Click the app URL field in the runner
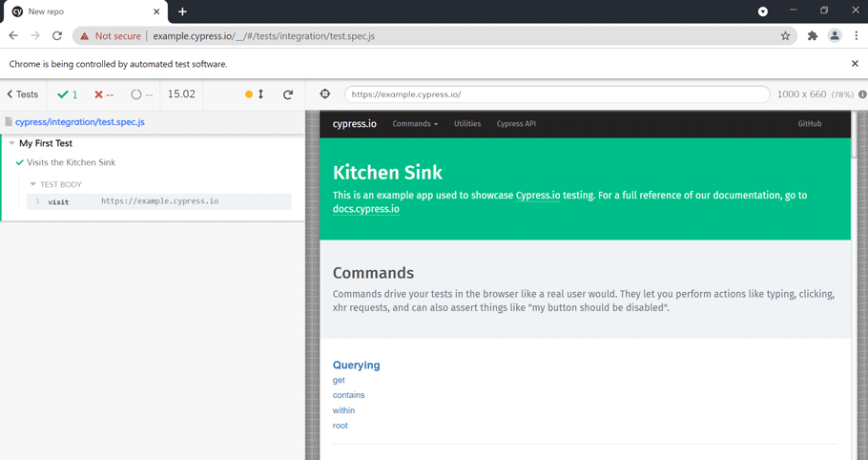Image resolution: width=868 pixels, height=460 pixels. (556, 94)
